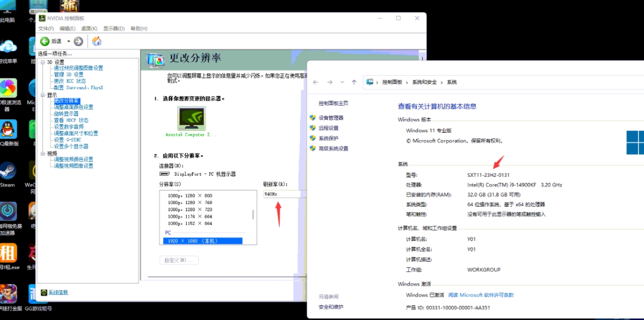Open 配置 Surround、PhysX in the tree
This screenshot has height=320, width=644.
click(x=78, y=88)
